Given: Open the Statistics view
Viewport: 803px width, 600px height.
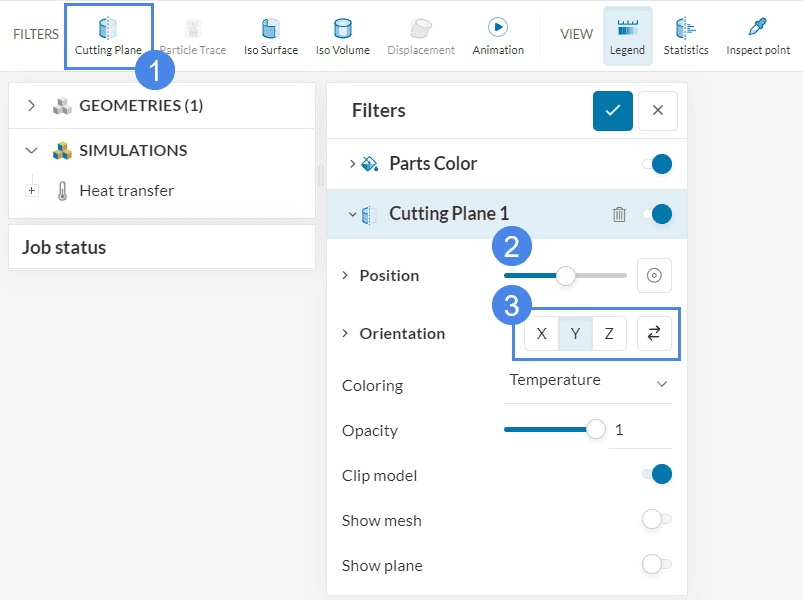Looking at the screenshot, I should click(x=686, y=35).
